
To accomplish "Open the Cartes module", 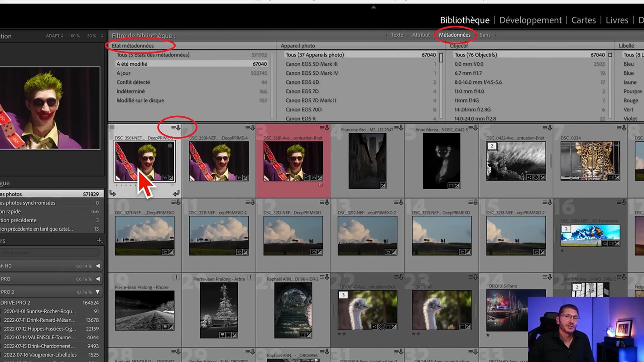I will pos(583,20).
